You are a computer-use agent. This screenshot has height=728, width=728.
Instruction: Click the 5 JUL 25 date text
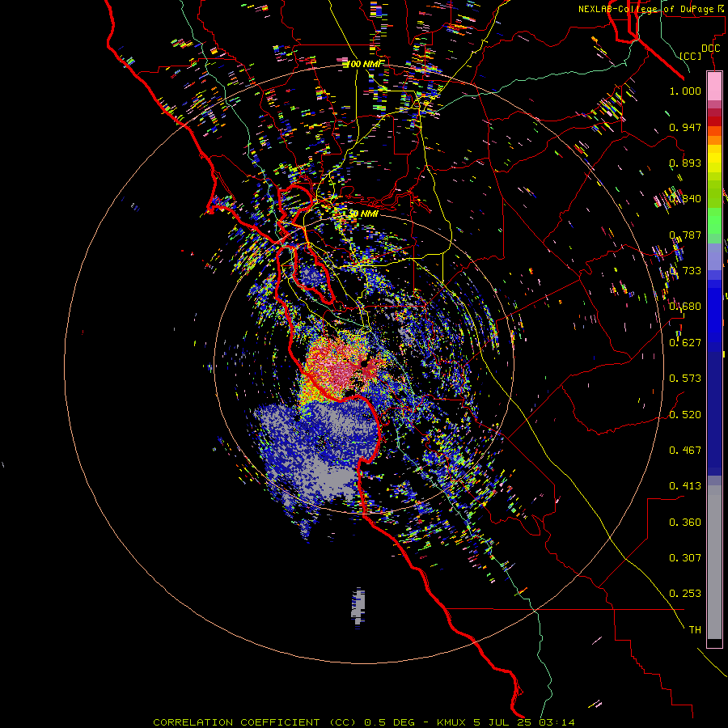[504, 722]
